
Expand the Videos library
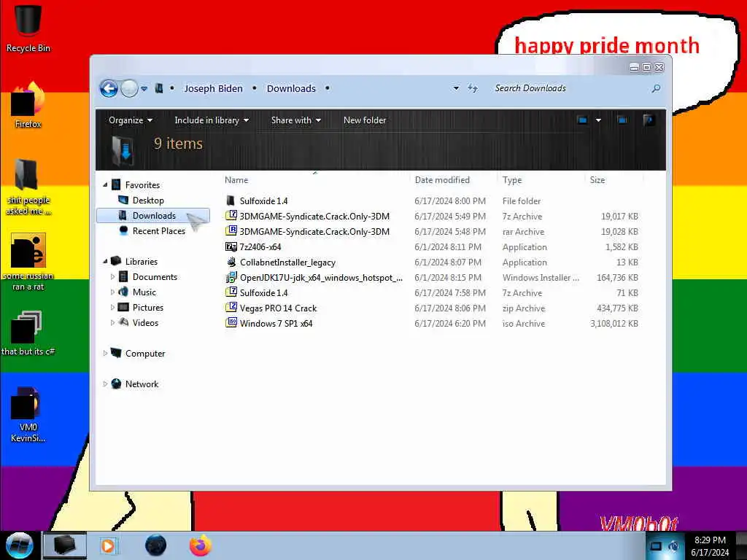click(112, 323)
